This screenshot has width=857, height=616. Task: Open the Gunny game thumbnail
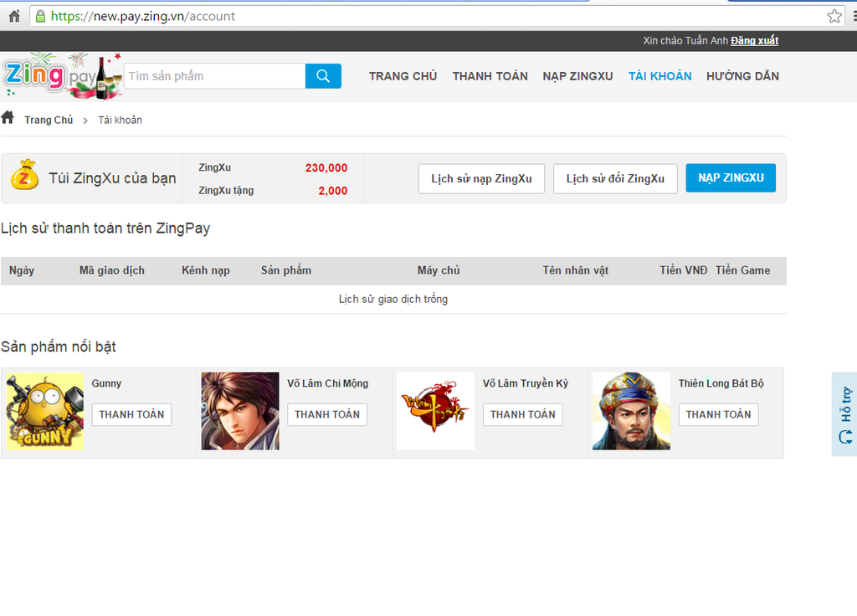pos(45,412)
